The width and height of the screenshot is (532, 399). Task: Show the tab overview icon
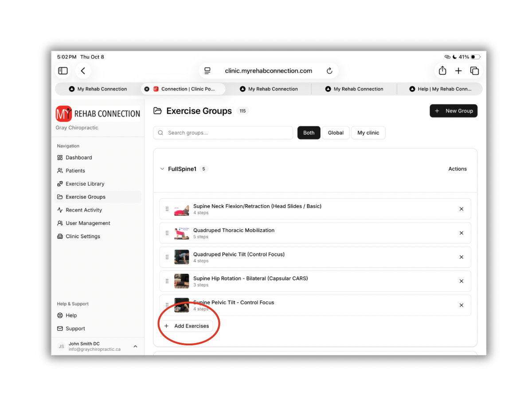tap(474, 71)
